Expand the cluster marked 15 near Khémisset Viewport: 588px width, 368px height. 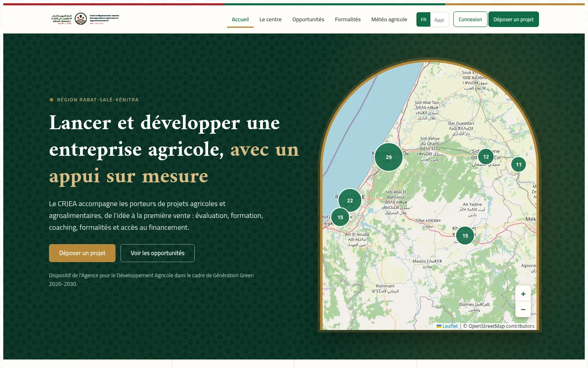tap(465, 236)
